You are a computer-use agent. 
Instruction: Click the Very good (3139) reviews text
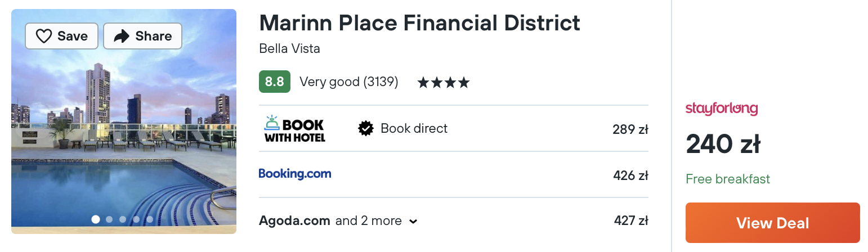point(349,82)
